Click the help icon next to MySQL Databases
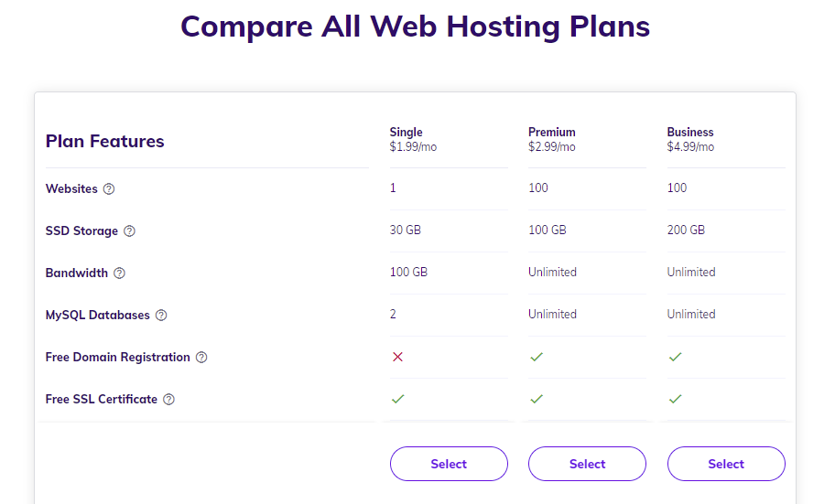 point(161,315)
